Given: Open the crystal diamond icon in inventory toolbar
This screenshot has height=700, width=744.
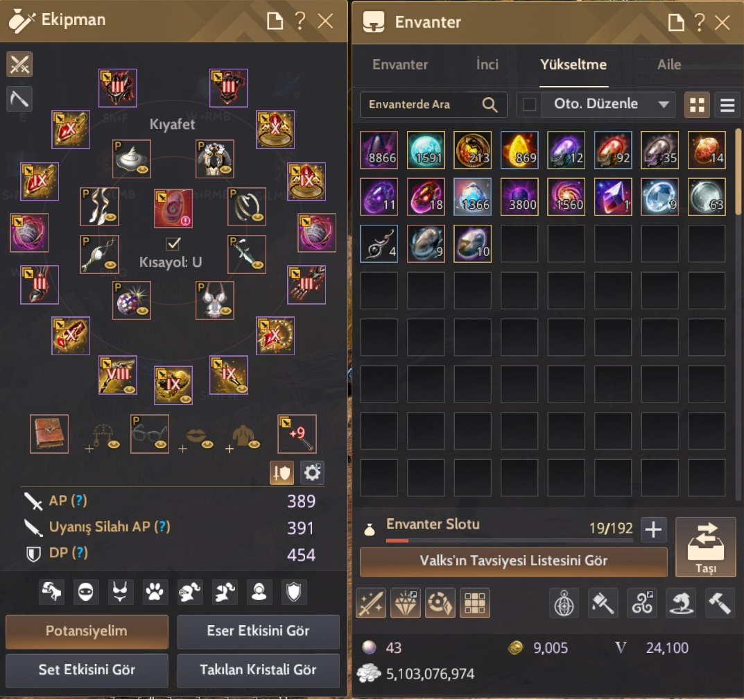Looking at the screenshot, I should 406,603.
